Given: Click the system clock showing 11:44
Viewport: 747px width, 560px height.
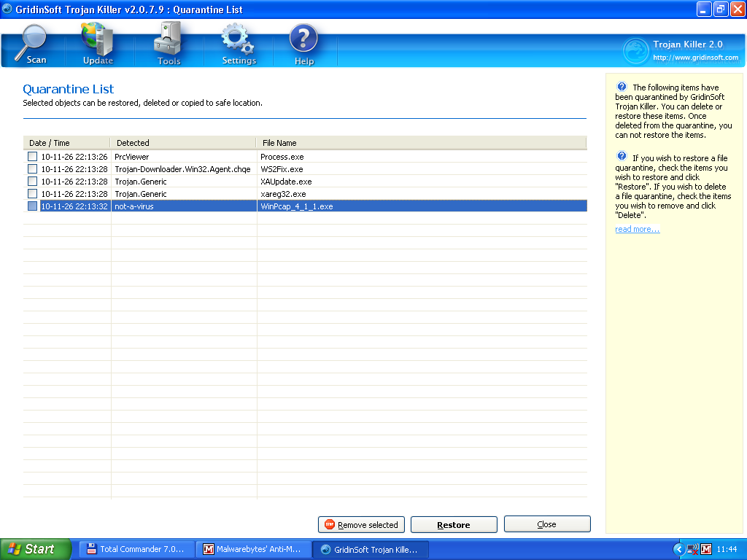Looking at the screenshot, I should click(727, 549).
